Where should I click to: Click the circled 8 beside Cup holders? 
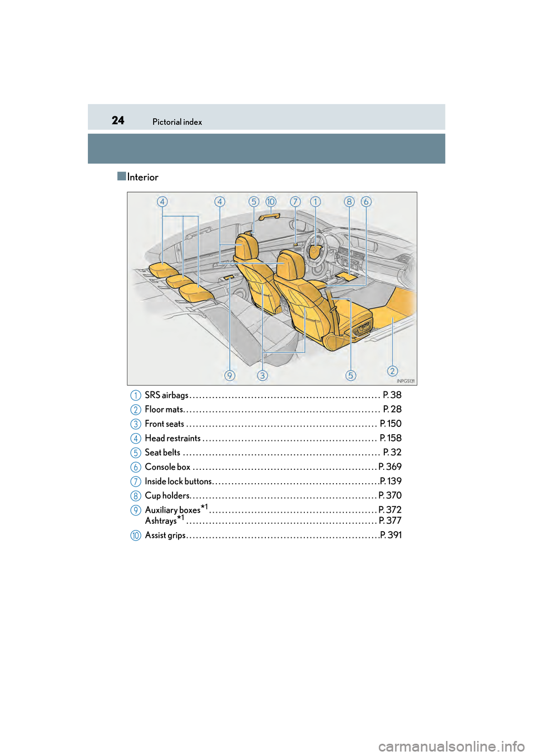click(136, 496)
